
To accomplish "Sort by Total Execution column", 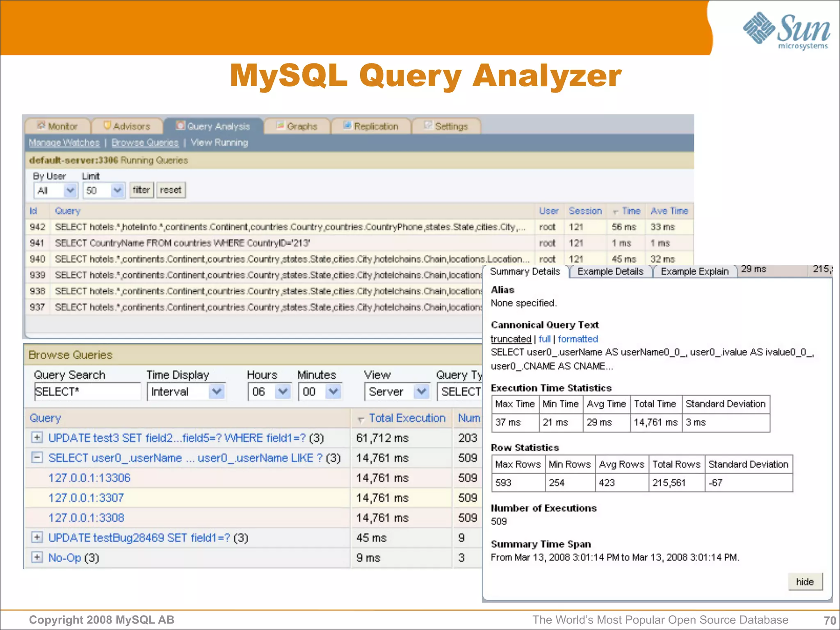I will click(x=407, y=418).
